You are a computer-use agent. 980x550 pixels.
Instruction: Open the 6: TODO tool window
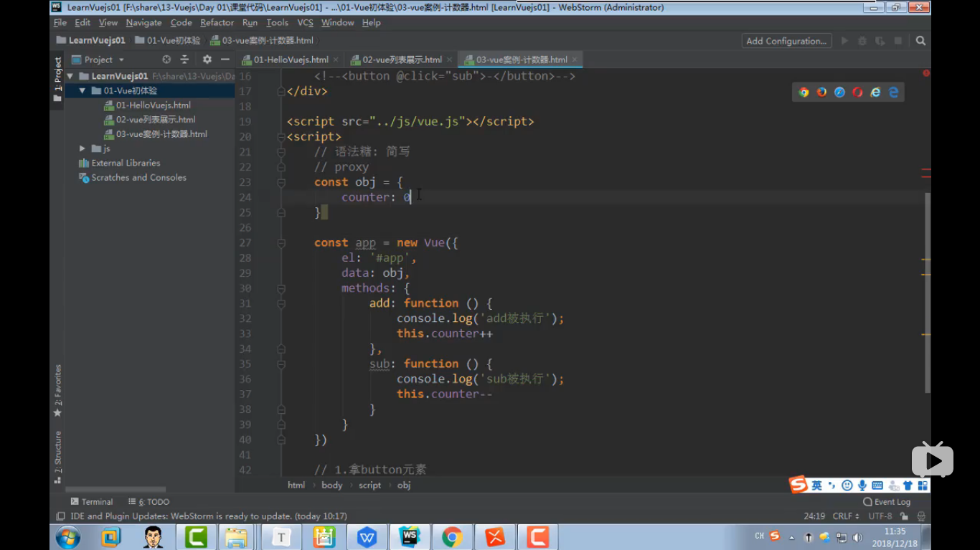pyautogui.click(x=149, y=502)
